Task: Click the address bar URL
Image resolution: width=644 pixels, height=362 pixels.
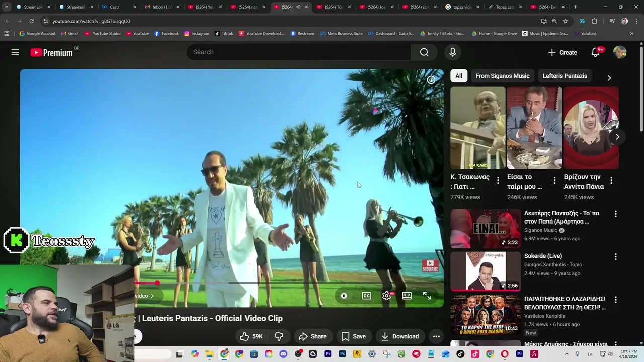Action: pyautogui.click(x=91, y=21)
